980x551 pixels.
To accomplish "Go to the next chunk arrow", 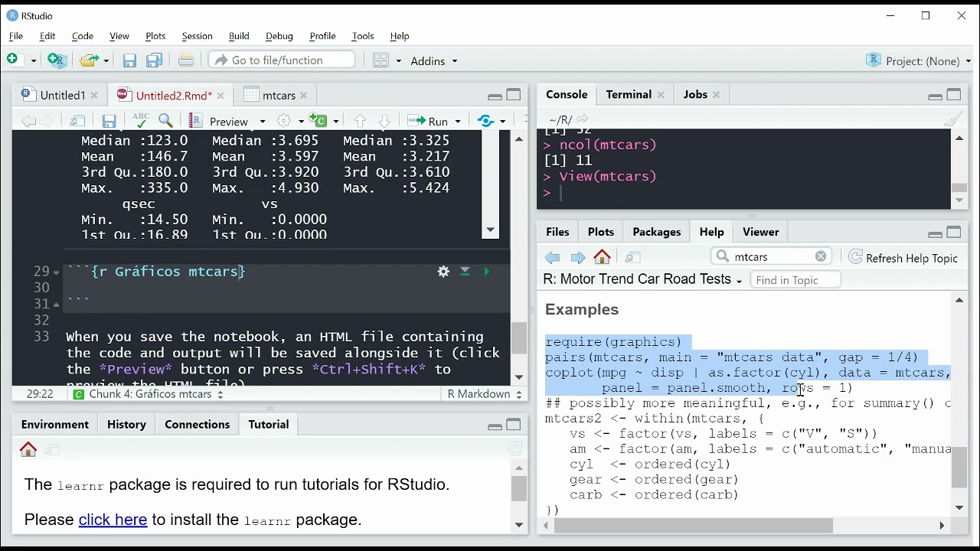I will coord(384,121).
